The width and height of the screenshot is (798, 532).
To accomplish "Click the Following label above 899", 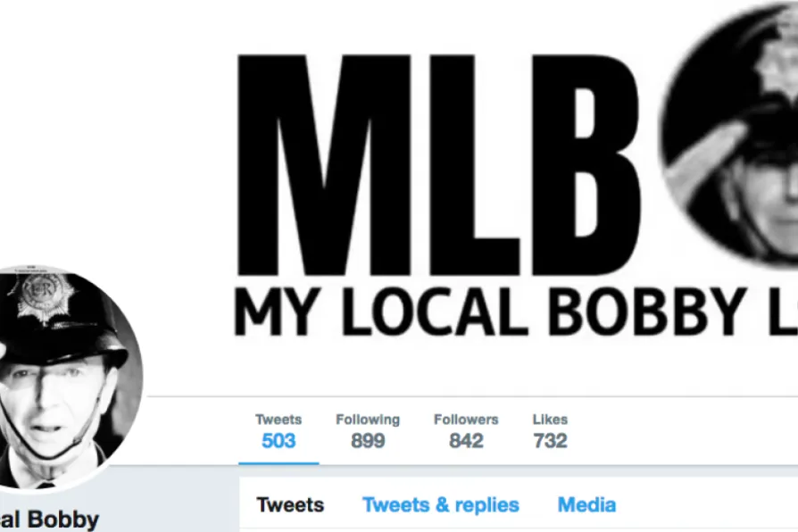I will click(x=368, y=420).
